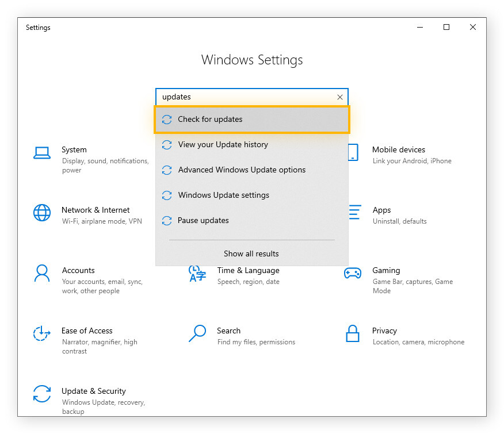Select the Ease of Access icon
The width and height of the screenshot is (504, 434).
(41, 333)
